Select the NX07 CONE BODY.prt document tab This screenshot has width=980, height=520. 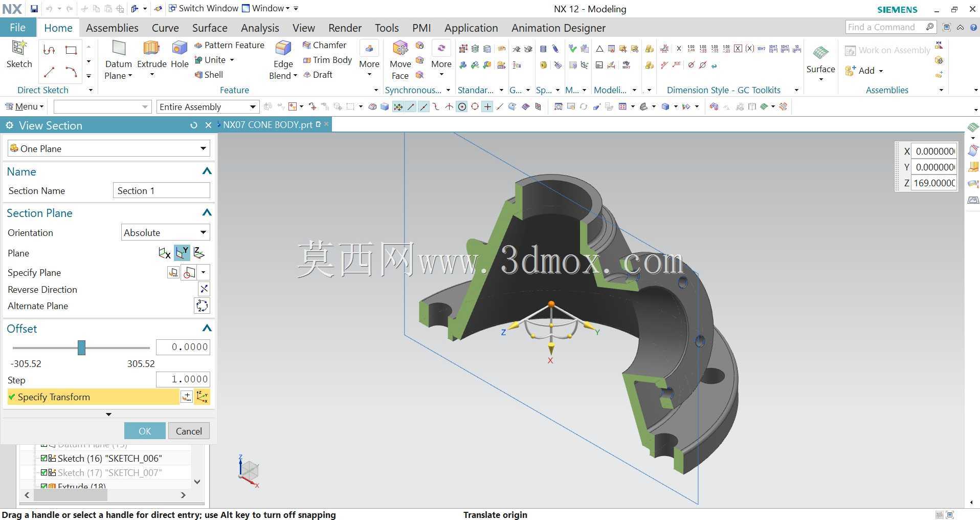[268, 125]
